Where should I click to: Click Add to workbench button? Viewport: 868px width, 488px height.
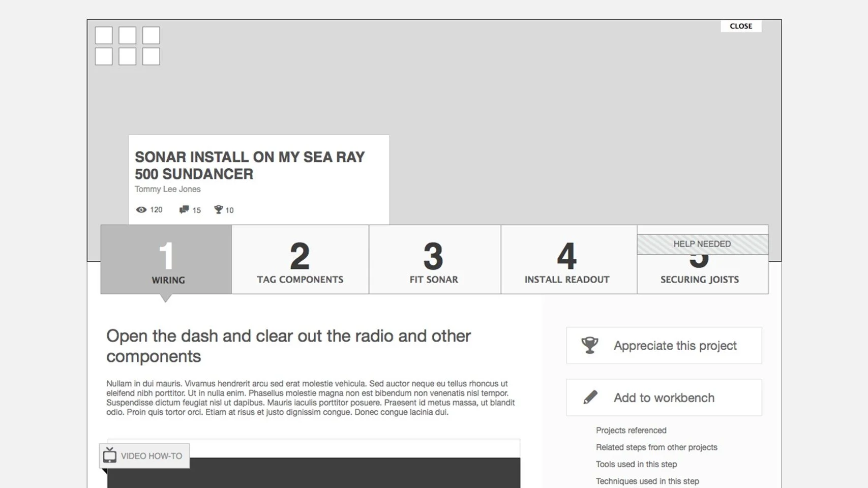(664, 398)
